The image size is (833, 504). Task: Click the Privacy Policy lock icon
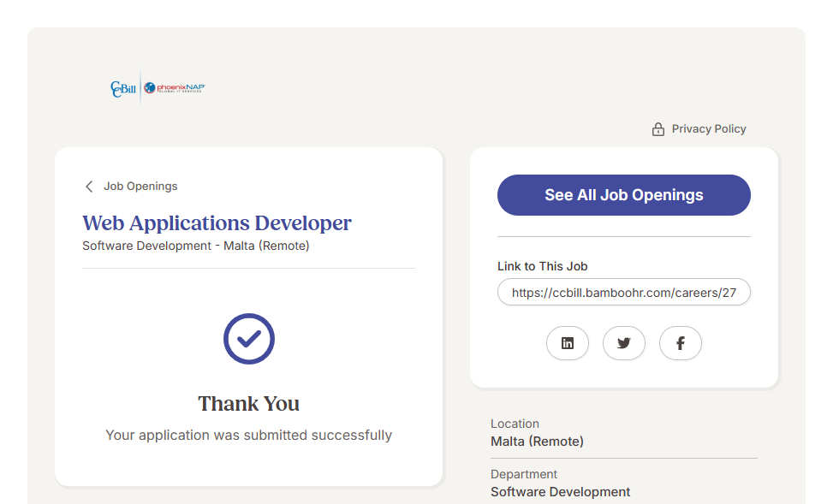tap(657, 129)
